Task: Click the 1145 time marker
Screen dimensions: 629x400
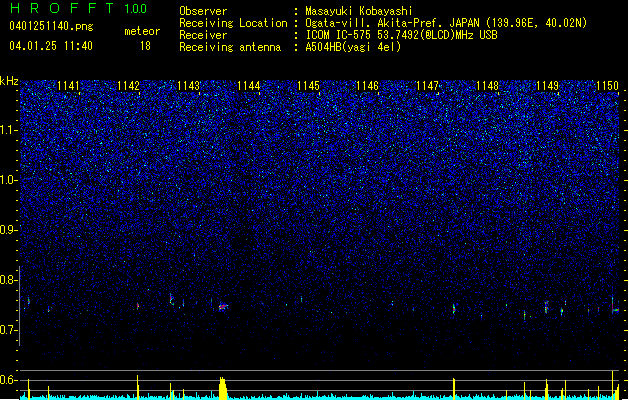Action: [x=308, y=86]
